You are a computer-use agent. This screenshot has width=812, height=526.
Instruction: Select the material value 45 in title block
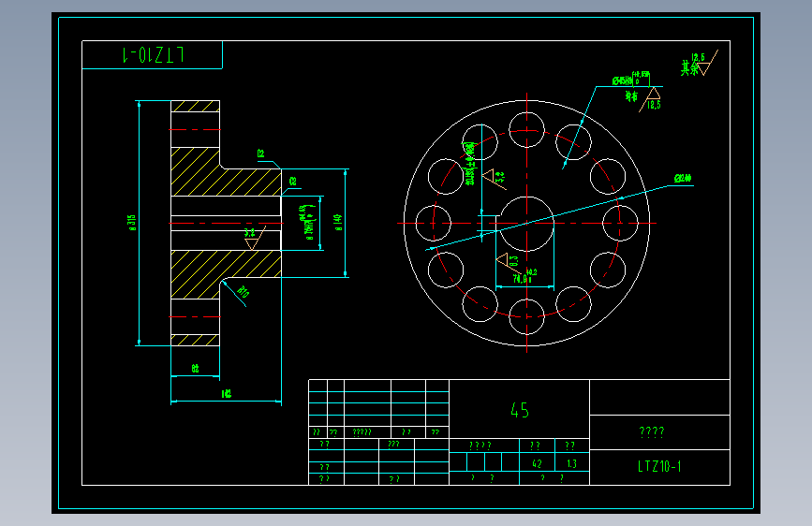(x=520, y=411)
